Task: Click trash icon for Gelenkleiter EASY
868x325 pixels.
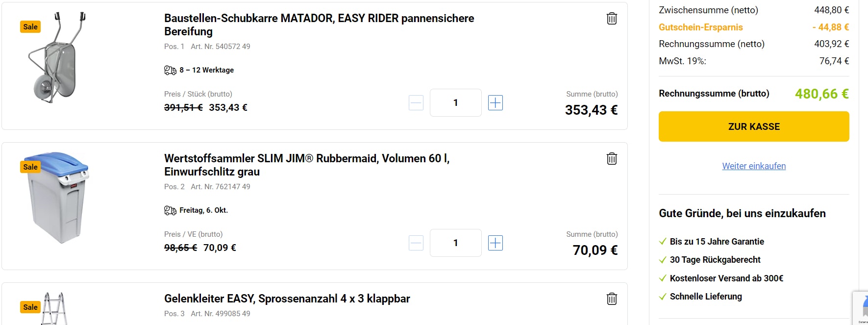Action: [x=612, y=299]
